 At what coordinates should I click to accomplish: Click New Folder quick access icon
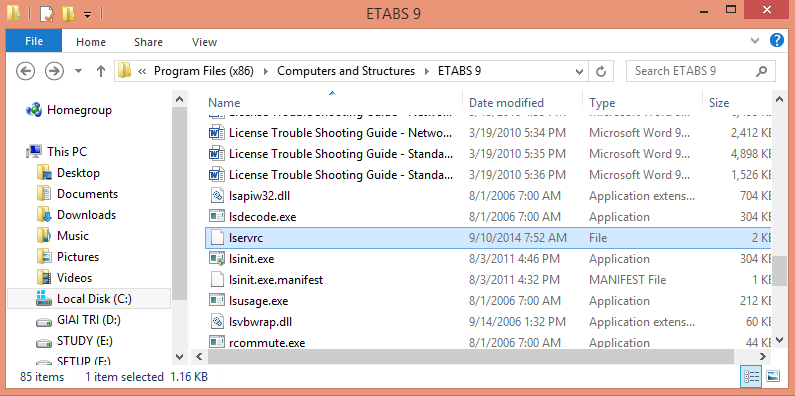pyautogui.click(x=68, y=14)
